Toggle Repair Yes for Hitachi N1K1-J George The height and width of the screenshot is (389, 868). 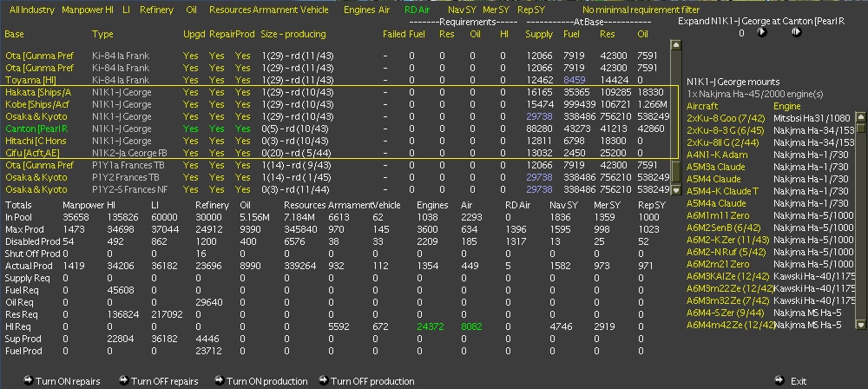coord(216,141)
